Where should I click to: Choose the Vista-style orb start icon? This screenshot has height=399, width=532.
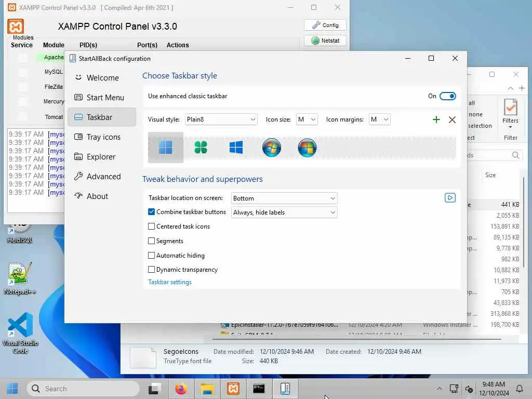click(x=307, y=148)
